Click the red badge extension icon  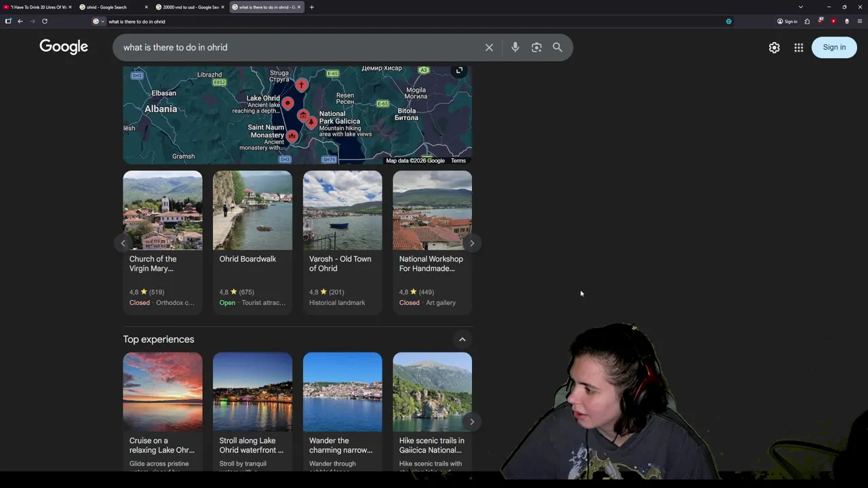821,21
